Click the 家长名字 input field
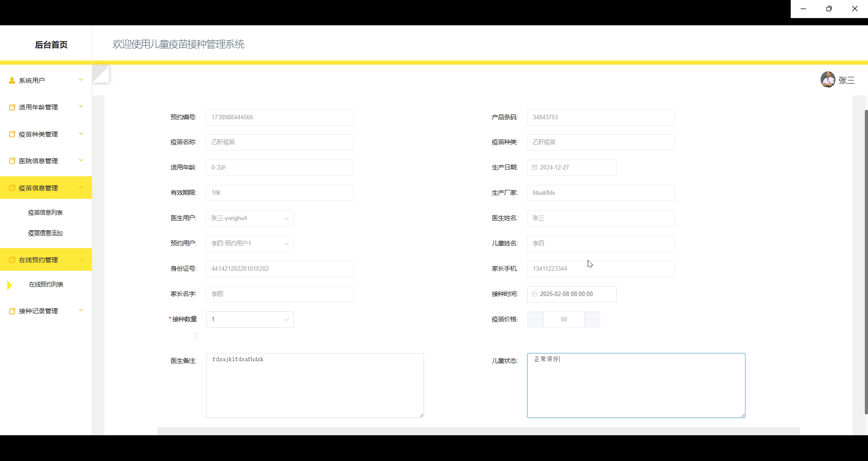868x461 pixels. click(279, 294)
